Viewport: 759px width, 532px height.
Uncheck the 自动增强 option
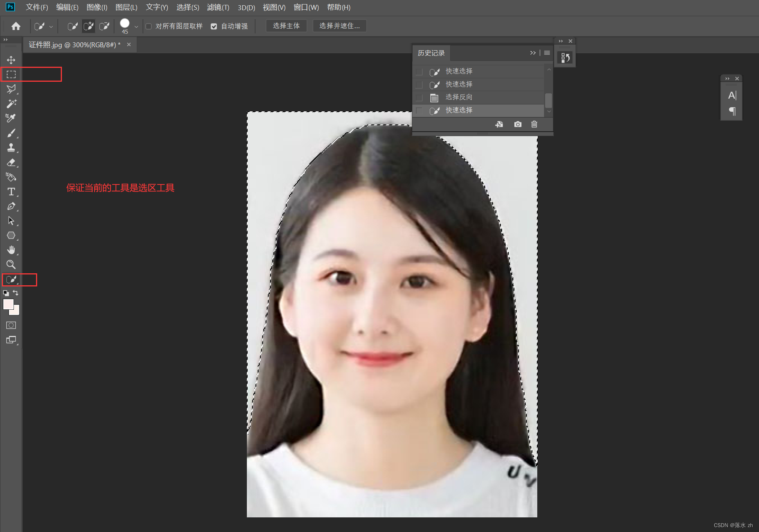(x=214, y=26)
